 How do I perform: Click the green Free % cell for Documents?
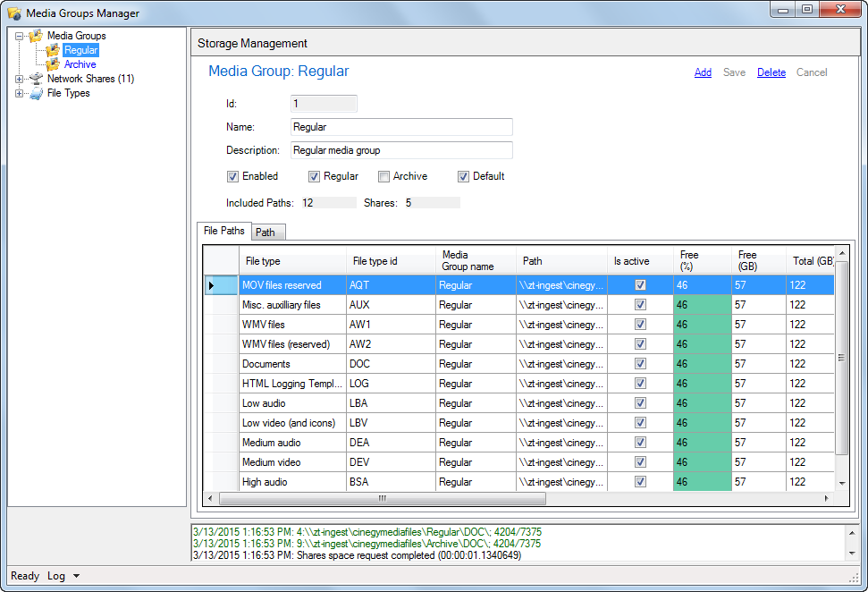tap(703, 364)
